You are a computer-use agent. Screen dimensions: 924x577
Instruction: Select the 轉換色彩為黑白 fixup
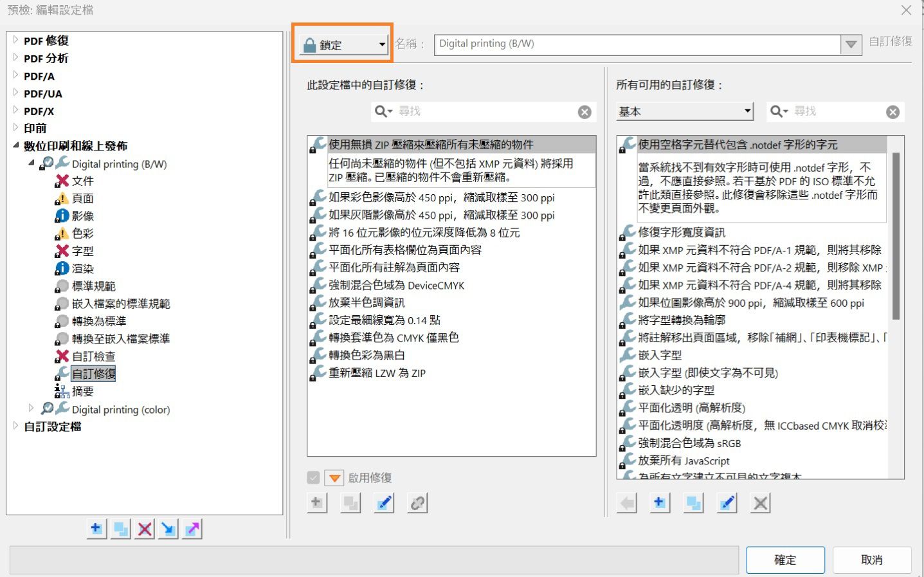[x=367, y=355]
